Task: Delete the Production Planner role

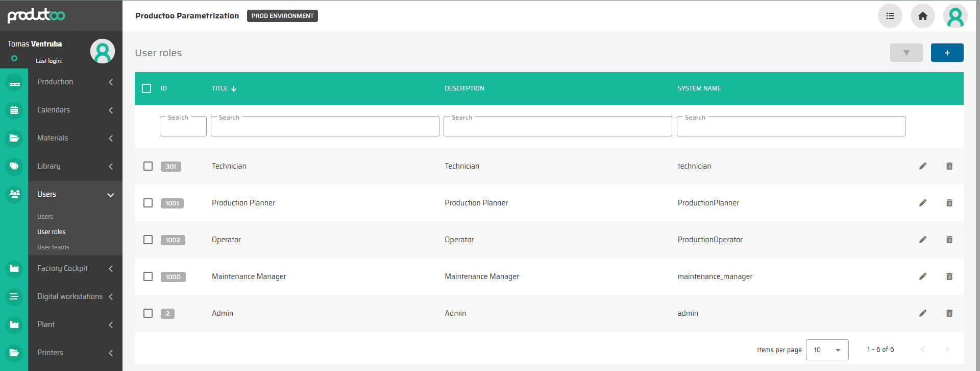Action: point(949,203)
